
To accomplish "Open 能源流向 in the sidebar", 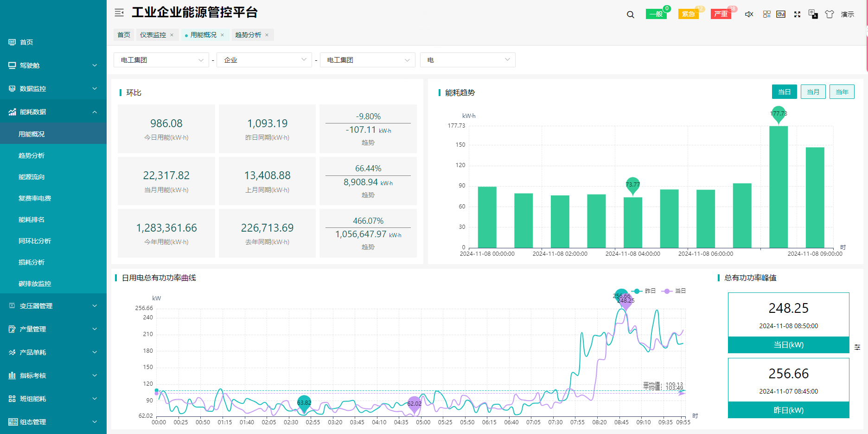I will (53, 177).
